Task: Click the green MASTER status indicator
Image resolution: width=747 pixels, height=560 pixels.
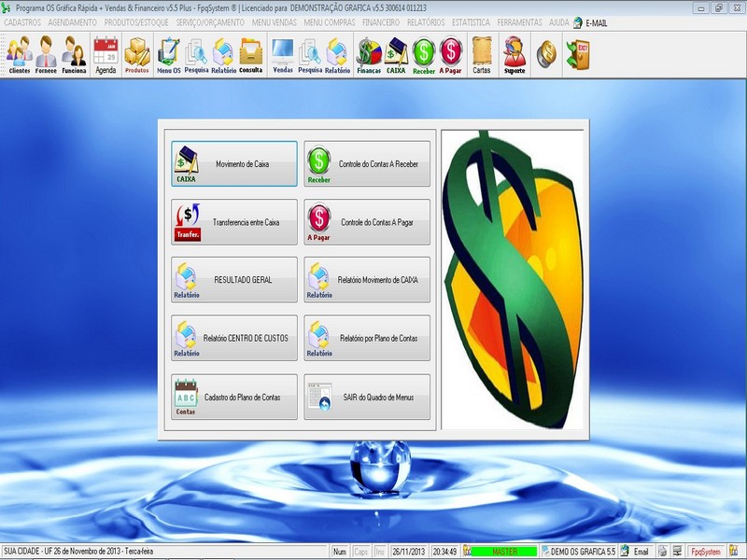Action: pyautogui.click(x=504, y=552)
